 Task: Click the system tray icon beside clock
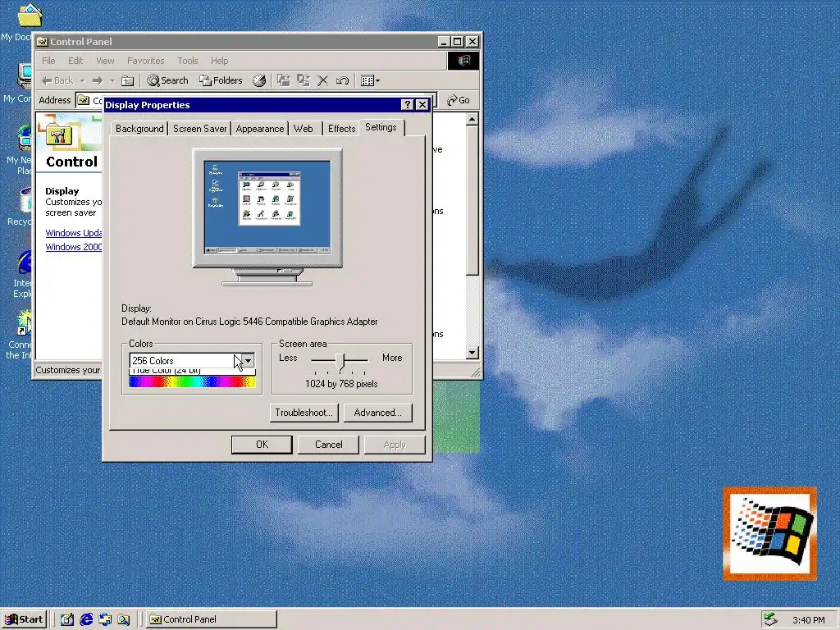click(770, 619)
